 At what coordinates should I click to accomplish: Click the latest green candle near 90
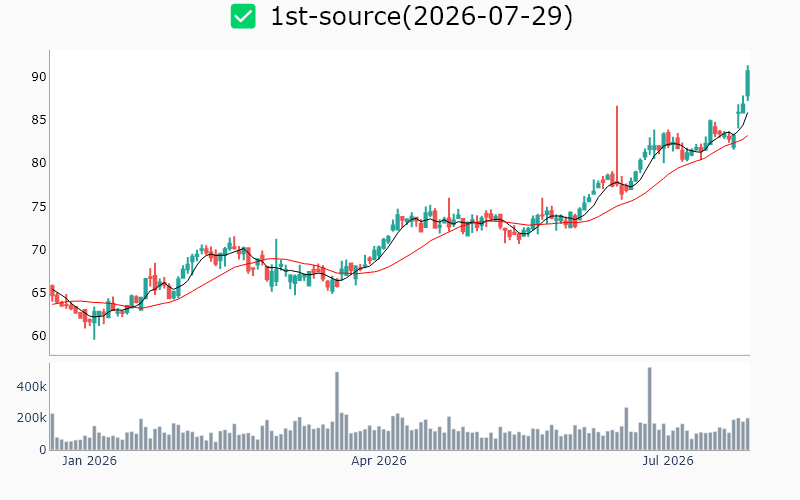pyautogui.click(x=747, y=83)
